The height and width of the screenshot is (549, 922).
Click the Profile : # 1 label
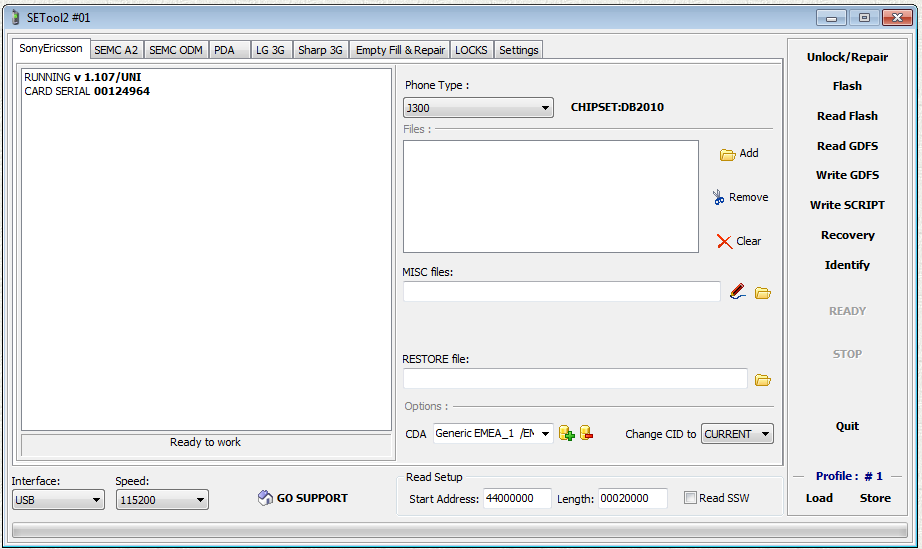pyautogui.click(x=849, y=476)
